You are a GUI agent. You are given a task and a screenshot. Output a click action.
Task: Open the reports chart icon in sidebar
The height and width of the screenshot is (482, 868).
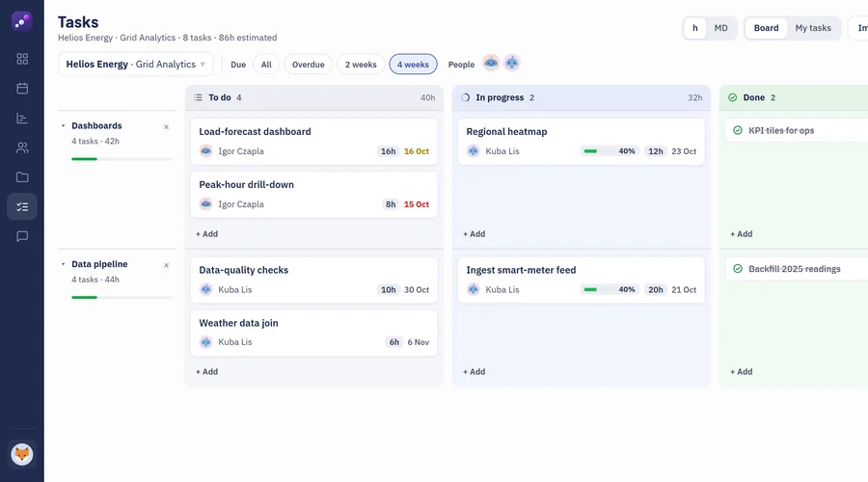pos(22,118)
